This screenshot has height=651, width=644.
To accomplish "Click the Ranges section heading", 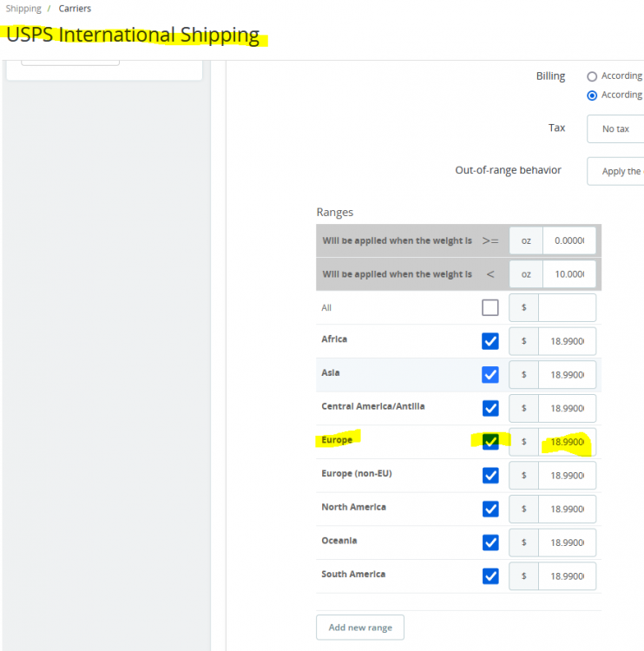I will [335, 212].
